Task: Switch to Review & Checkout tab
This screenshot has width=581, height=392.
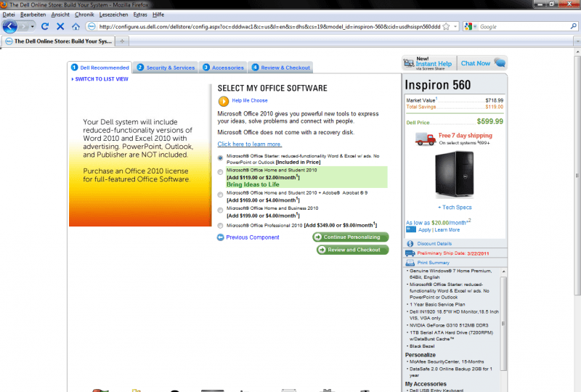Action: (280, 68)
